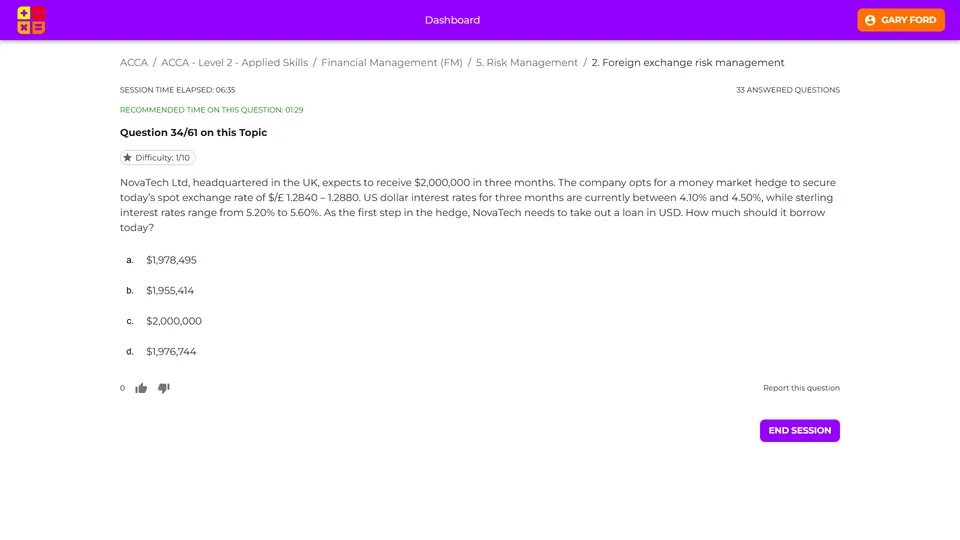Viewport: 960px width, 540px height.
Task: Click the star icon in difficulty badge
Action: click(128, 158)
